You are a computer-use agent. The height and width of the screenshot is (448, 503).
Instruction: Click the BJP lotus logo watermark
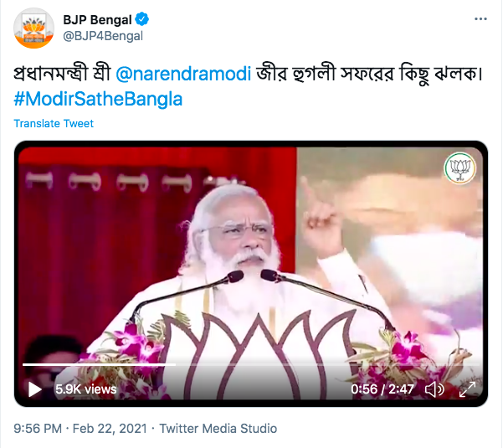[x=460, y=168]
